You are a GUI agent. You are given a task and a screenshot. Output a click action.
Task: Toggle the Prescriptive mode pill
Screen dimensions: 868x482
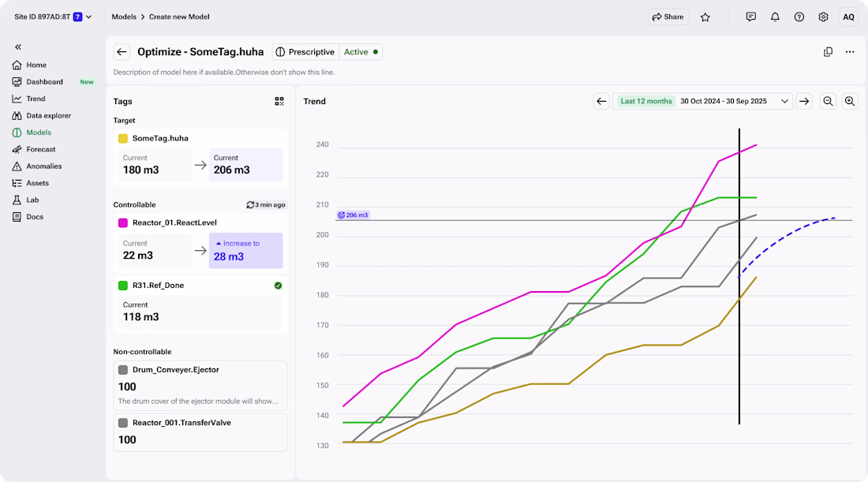(305, 52)
